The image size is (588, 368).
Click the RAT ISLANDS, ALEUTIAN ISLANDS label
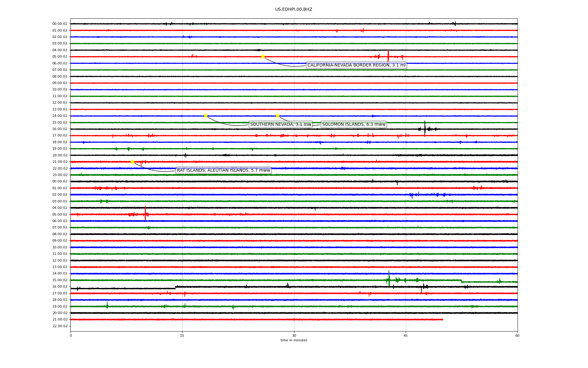(224, 171)
